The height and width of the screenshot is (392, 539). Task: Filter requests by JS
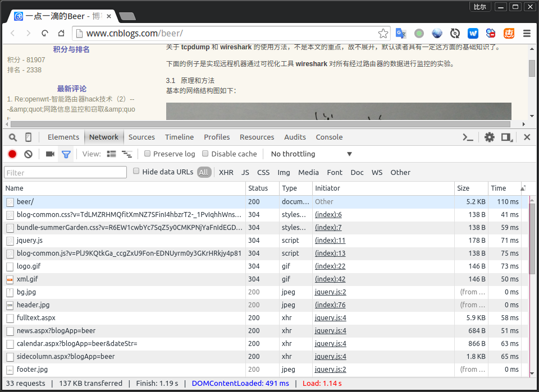coord(245,173)
